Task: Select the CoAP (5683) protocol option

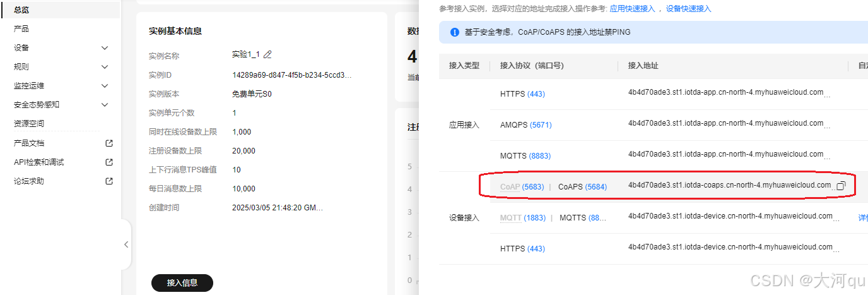Action: (x=522, y=187)
